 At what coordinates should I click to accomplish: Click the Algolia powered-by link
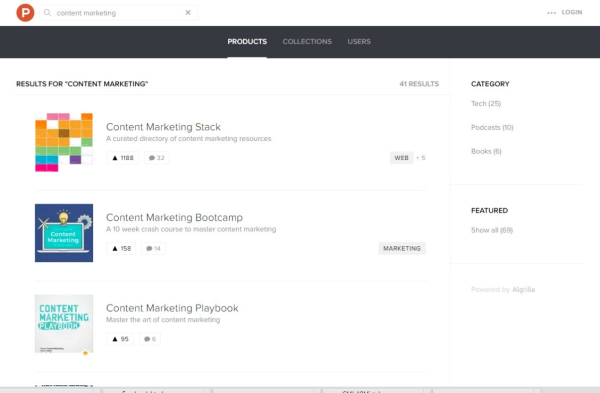point(523,290)
